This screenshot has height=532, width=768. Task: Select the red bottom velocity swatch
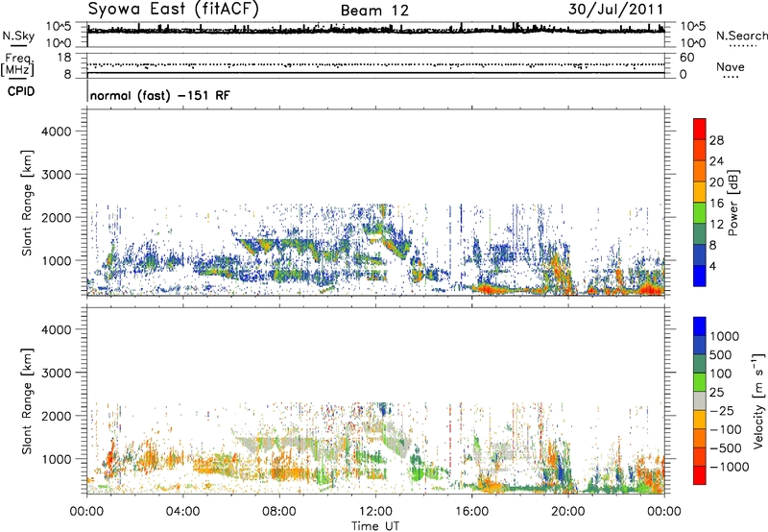pos(700,475)
